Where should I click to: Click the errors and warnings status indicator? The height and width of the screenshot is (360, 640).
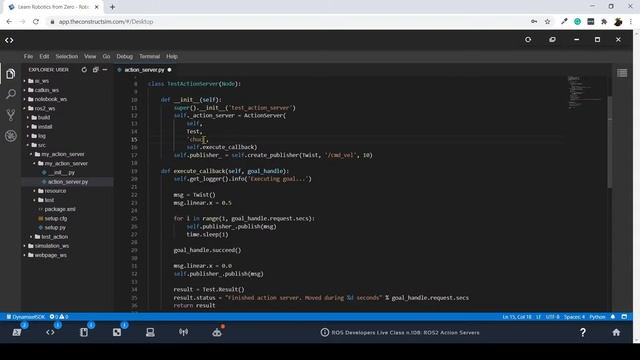click(x=59, y=317)
